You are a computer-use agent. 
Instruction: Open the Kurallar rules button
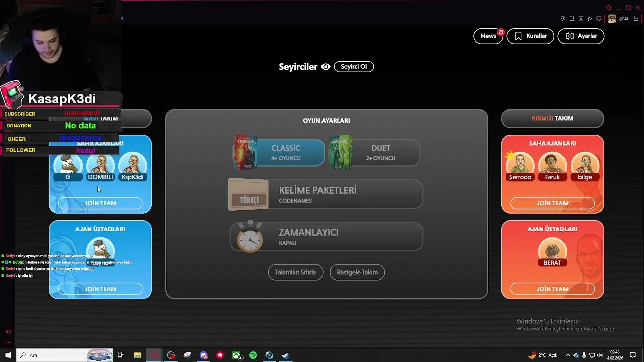click(x=530, y=36)
